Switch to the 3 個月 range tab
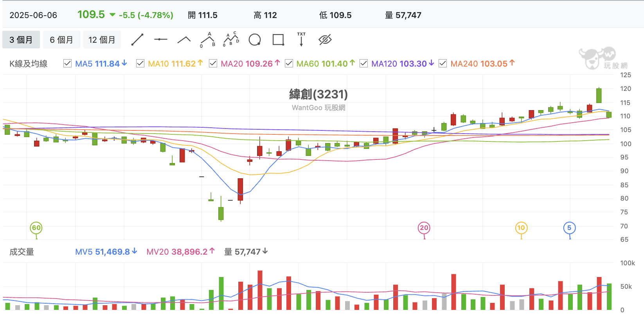Viewport: 644px width, 315px height. (21, 40)
